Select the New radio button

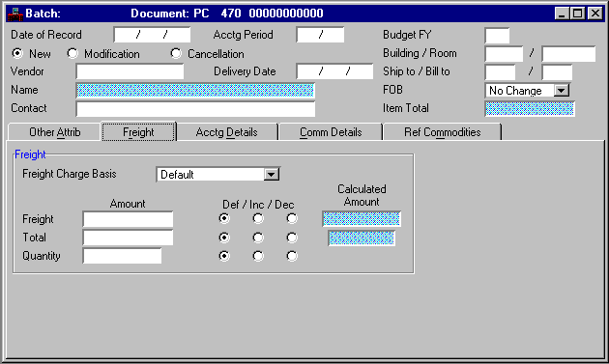[17, 53]
